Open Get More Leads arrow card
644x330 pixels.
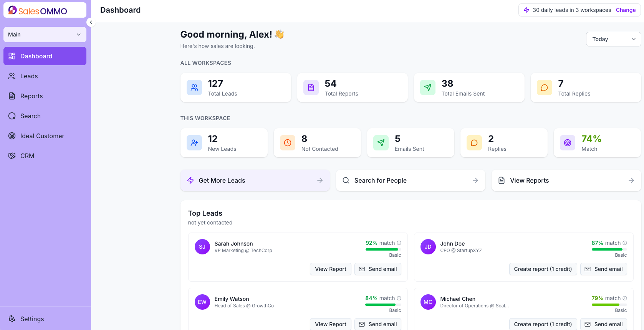coord(255,180)
